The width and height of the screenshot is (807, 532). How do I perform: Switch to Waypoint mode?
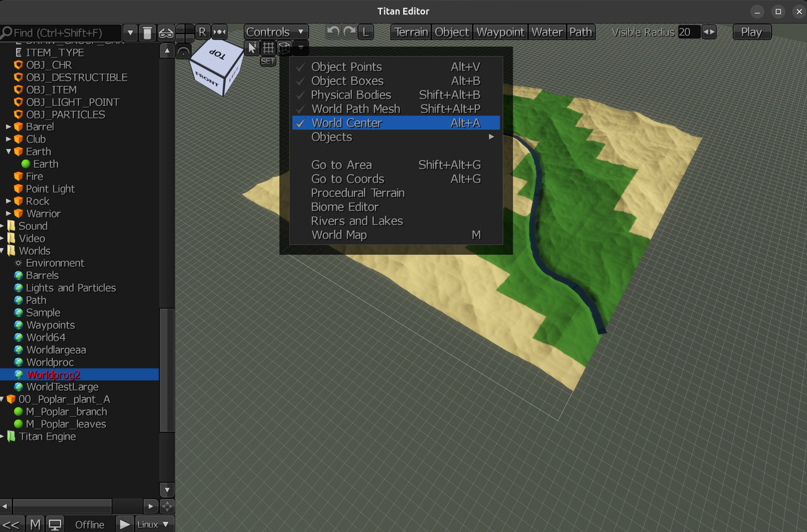[x=500, y=32]
